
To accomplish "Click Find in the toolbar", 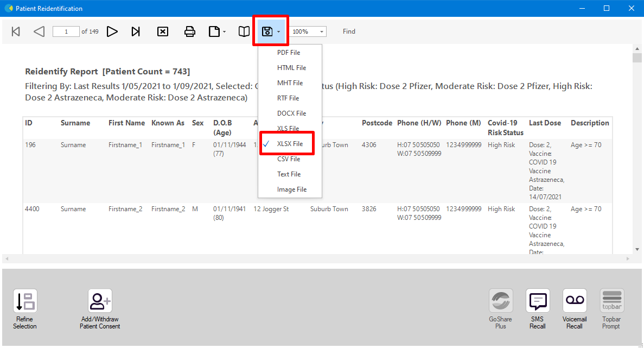I will (349, 31).
